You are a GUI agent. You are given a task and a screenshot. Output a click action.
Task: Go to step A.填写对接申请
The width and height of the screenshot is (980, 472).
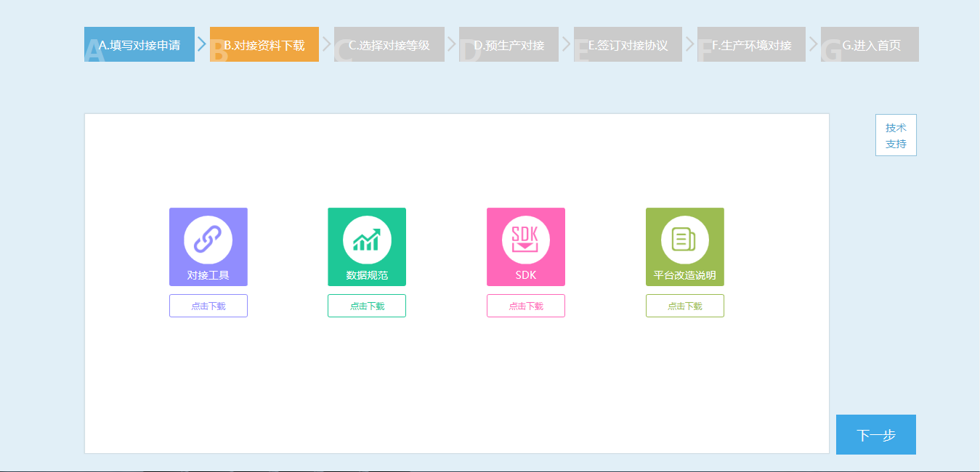pyautogui.click(x=139, y=44)
